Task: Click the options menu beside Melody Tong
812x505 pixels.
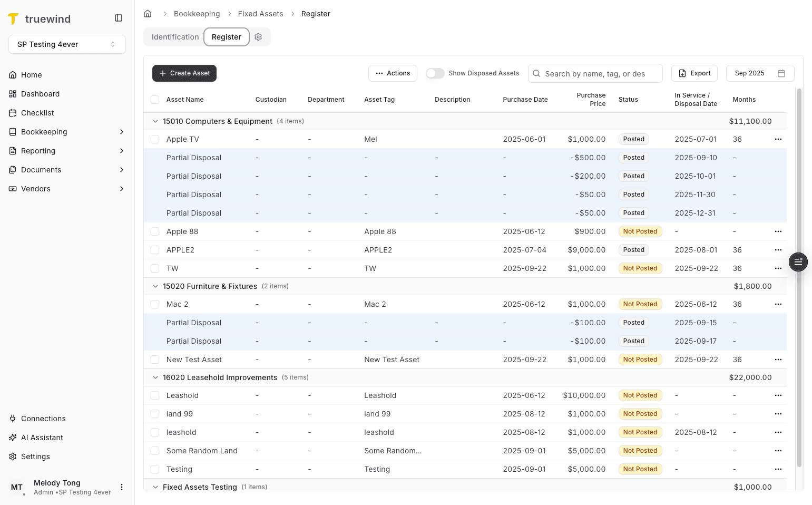Action: (x=122, y=487)
